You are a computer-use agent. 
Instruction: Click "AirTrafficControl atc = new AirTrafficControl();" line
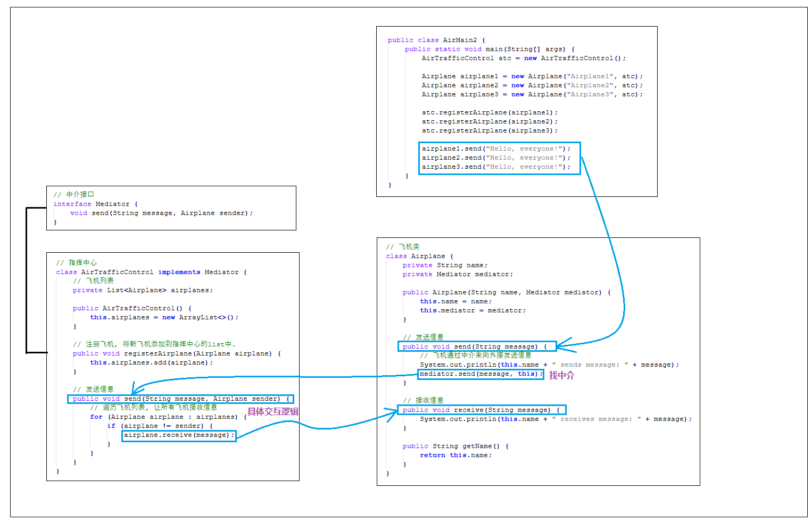pyautogui.click(x=524, y=58)
